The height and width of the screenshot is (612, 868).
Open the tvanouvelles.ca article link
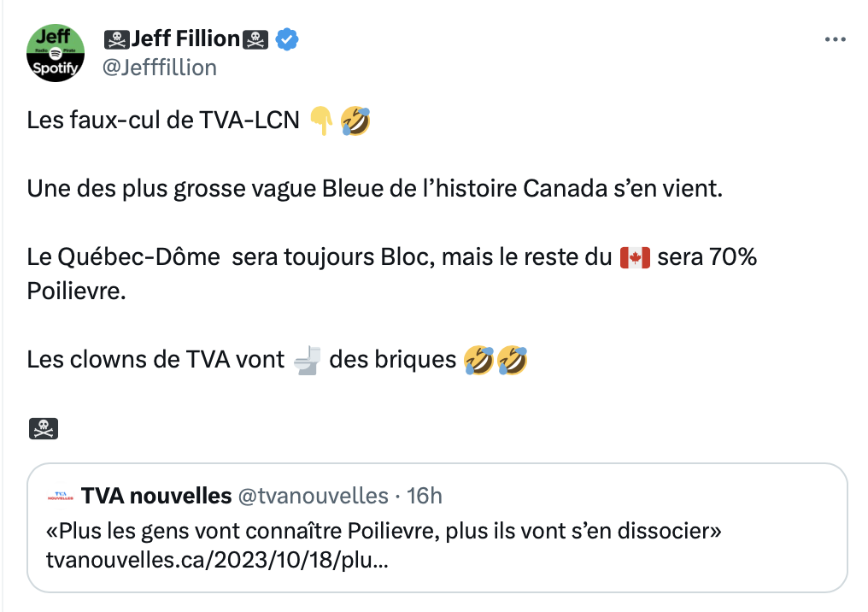click(x=217, y=560)
